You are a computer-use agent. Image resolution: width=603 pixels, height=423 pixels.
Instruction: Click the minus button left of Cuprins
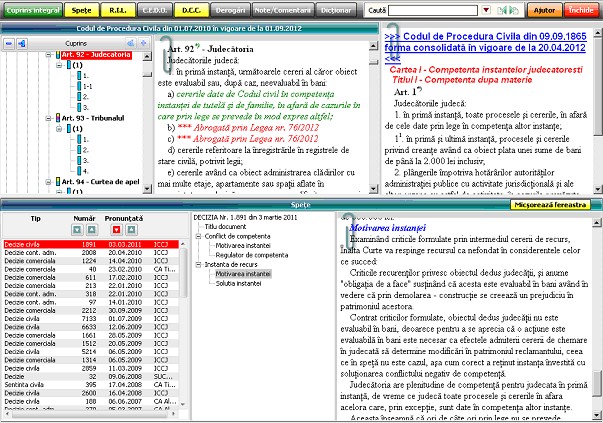[9, 43]
